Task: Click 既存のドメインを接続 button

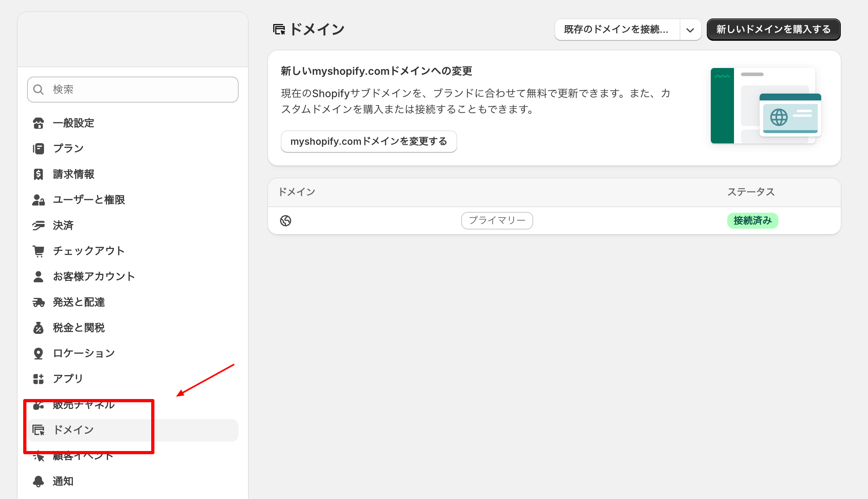Action: [x=616, y=30]
